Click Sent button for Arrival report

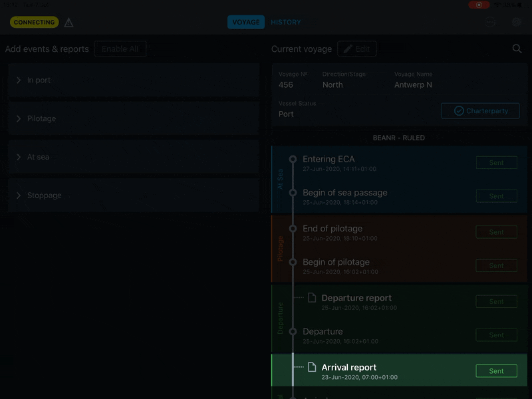(496, 371)
